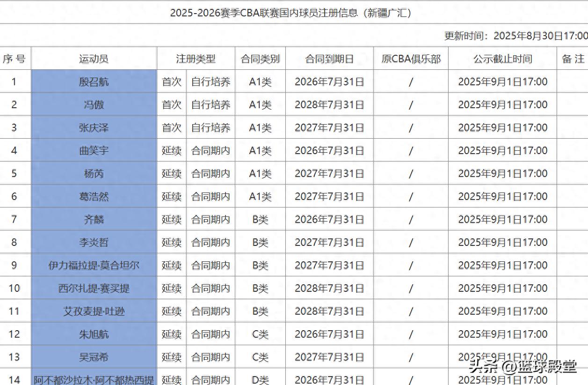Click 2027年7月31日 in 葛浩然's row
Screen dimensions: 588x385
(x=329, y=197)
